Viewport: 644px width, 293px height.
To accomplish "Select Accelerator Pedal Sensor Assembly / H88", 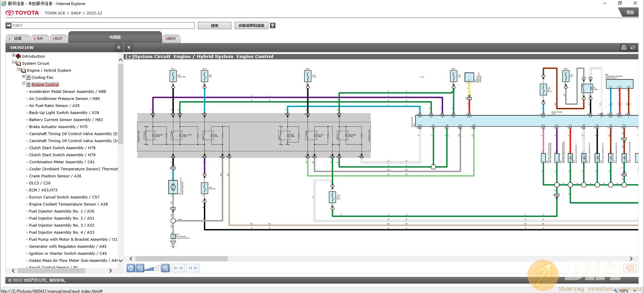I will (67, 92).
